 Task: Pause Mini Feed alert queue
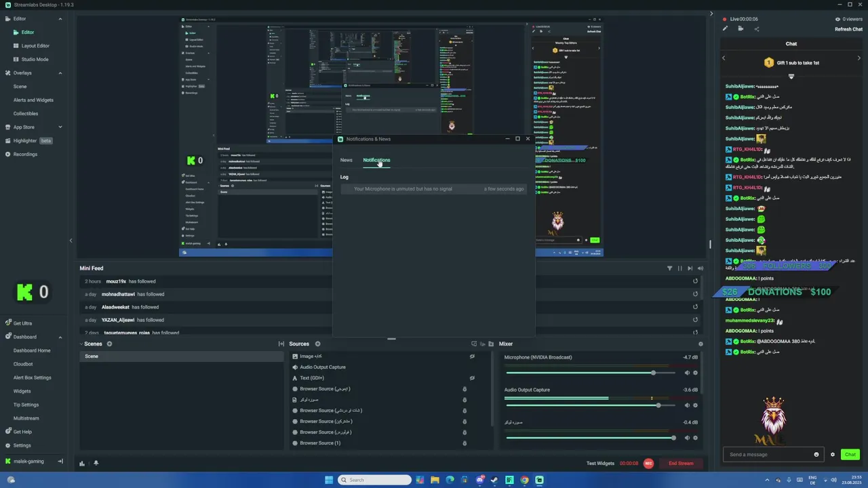coord(679,268)
